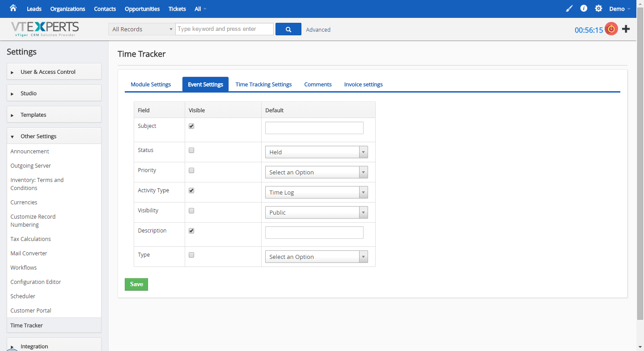Image resolution: width=644 pixels, height=351 pixels.
Task: Open Tickets in top menu
Action: point(177,9)
